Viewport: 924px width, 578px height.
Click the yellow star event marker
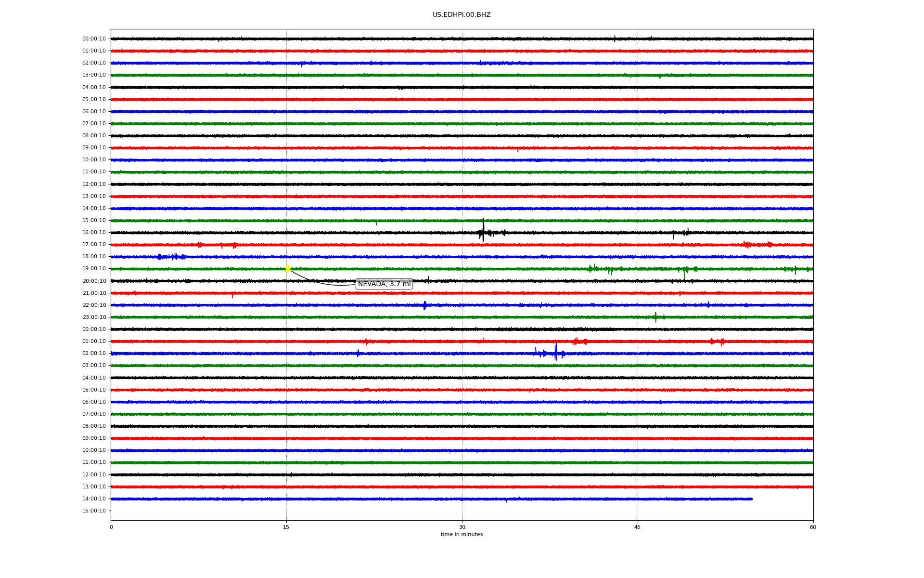pyautogui.click(x=288, y=268)
